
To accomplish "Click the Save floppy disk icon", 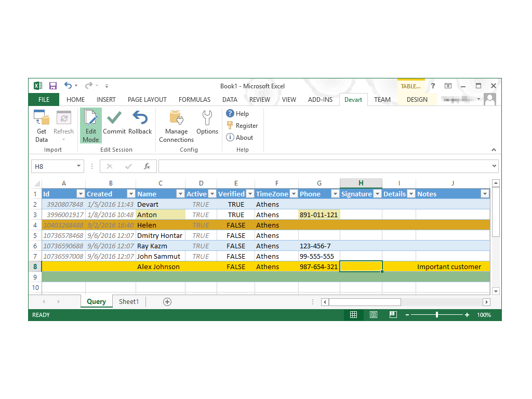I will pyautogui.click(x=53, y=86).
